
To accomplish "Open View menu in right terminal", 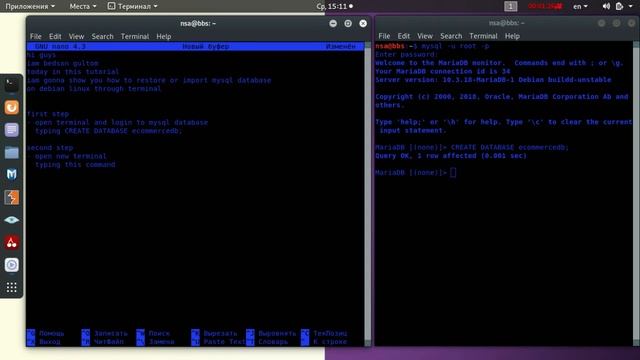I will pos(424,36).
